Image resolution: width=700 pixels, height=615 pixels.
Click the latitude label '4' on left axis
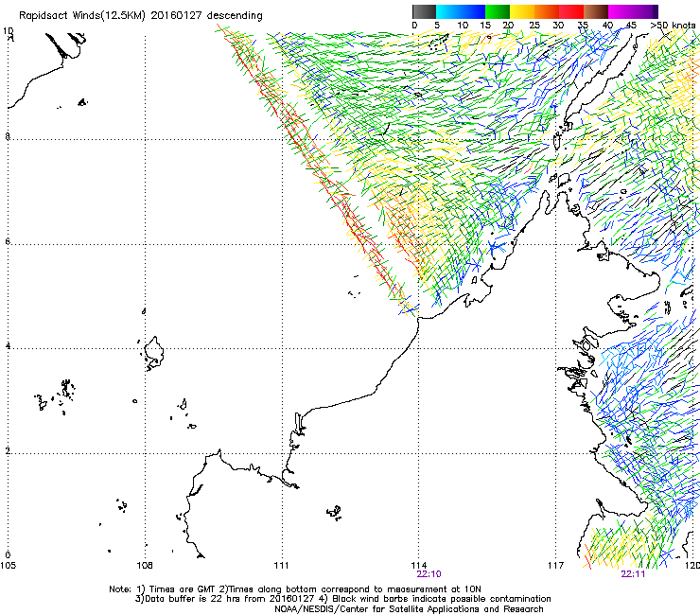pyautogui.click(x=8, y=346)
